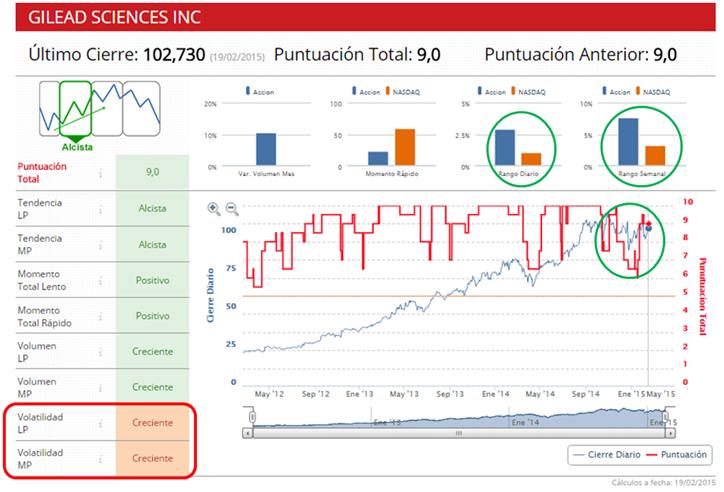724x492 pixels.
Task: Click the Cierre Diario y-axis title
Action: pos(211,295)
